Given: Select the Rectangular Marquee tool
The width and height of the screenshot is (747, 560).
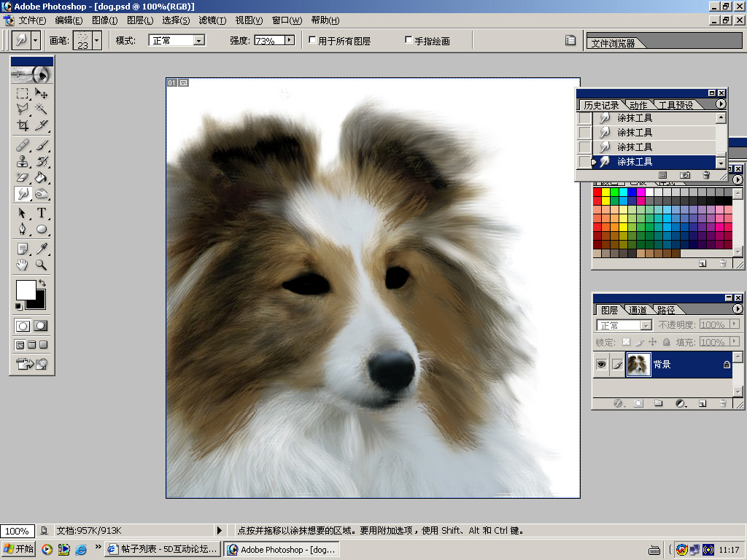Looking at the screenshot, I should click(x=23, y=93).
